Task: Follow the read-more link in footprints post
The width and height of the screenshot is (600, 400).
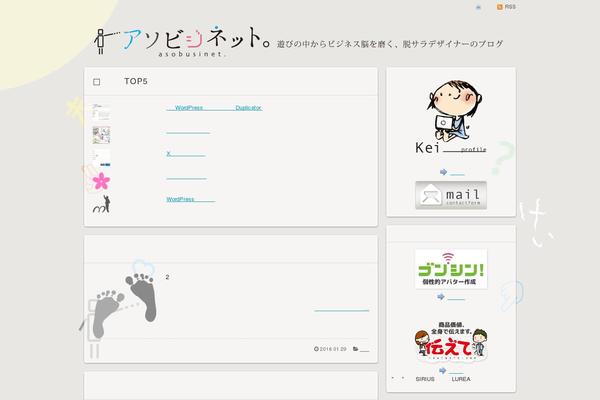Action: point(342,309)
